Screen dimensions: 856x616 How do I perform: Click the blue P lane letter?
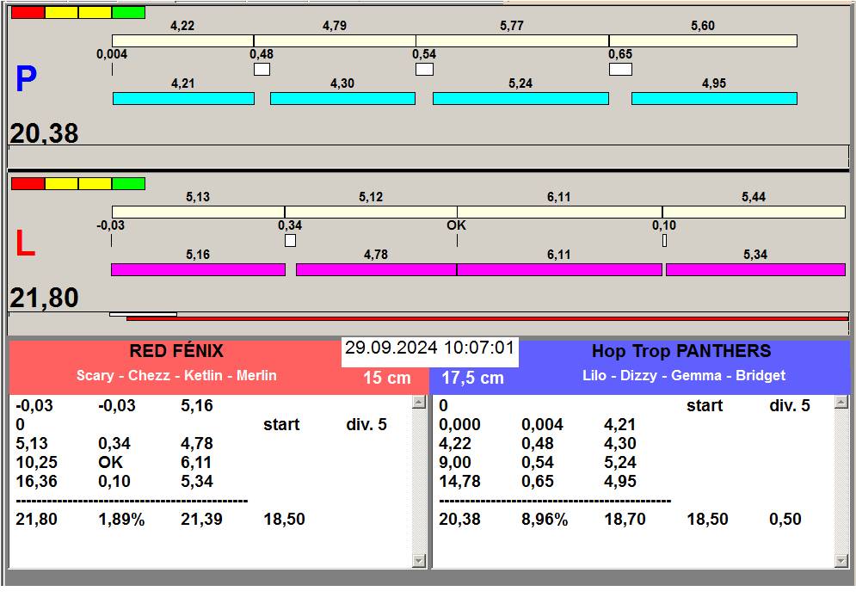point(26,80)
